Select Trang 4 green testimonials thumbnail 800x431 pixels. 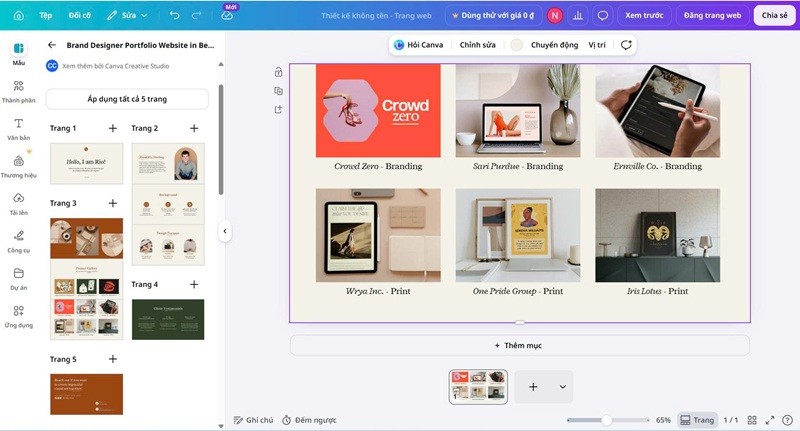(x=168, y=319)
